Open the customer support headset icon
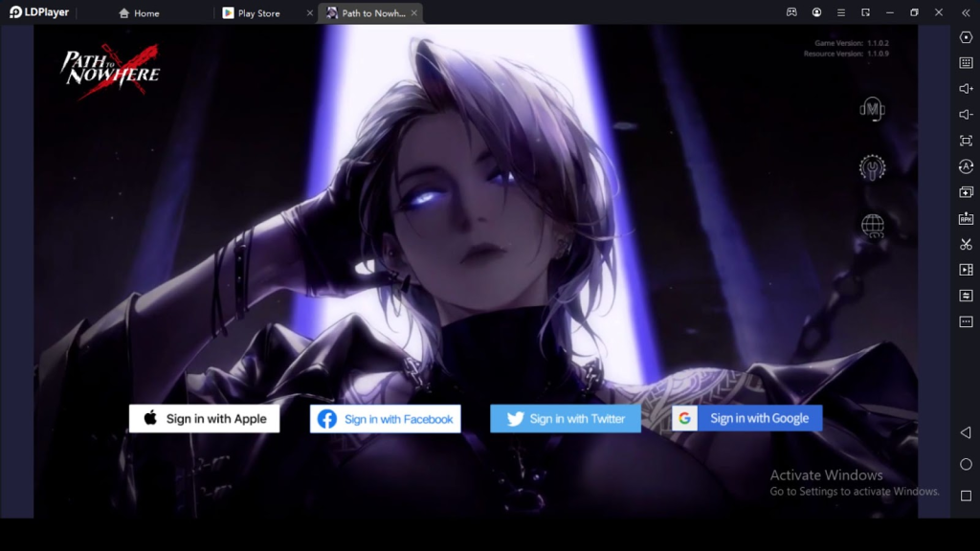980x551 pixels. click(872, 109)
